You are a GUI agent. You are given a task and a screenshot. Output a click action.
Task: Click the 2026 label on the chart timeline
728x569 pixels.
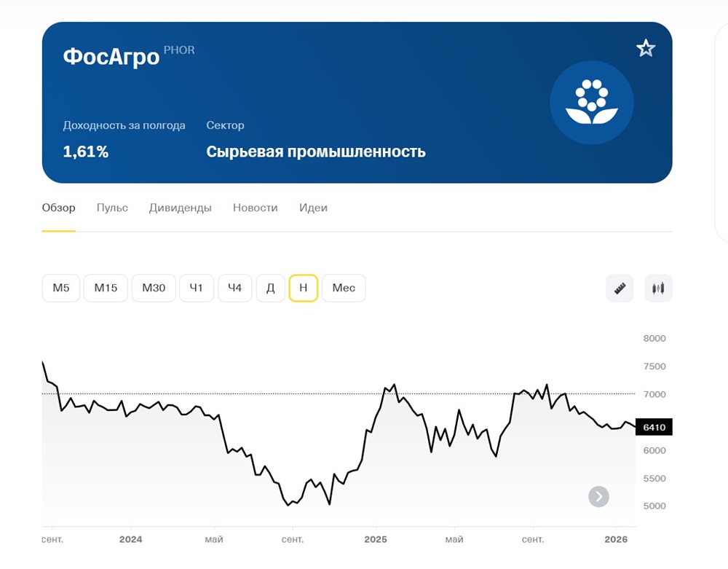(617, 539)
